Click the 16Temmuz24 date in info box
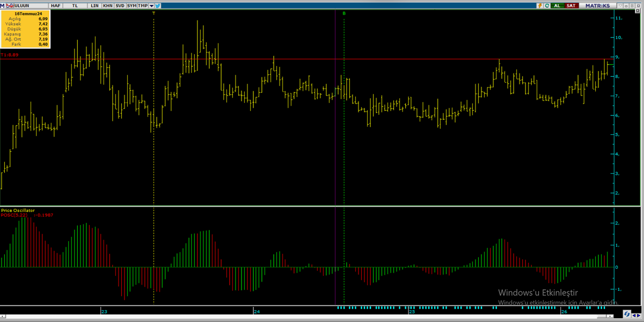Image resolution: width=644 pixels, height=322 pixels. click(x=29, y=13)
